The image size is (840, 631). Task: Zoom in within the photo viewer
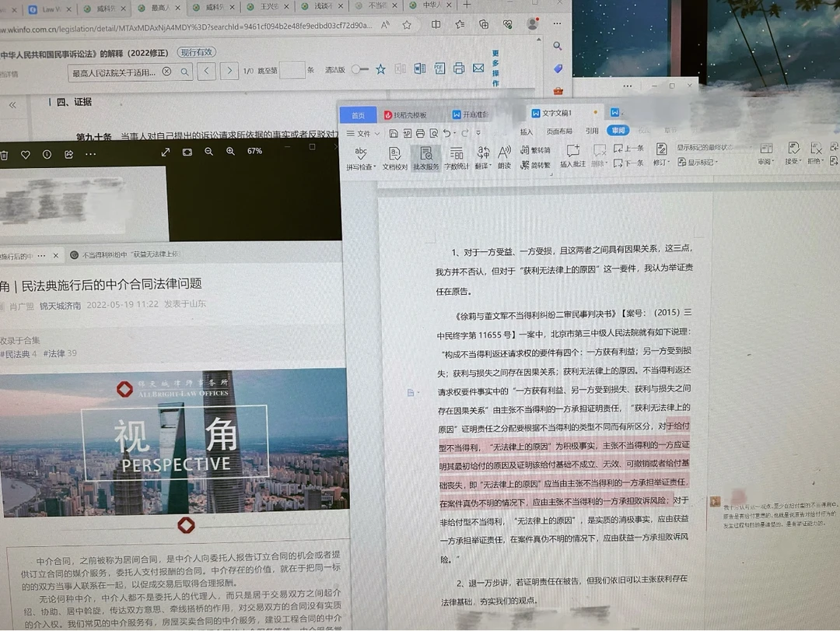coord(230,152)
